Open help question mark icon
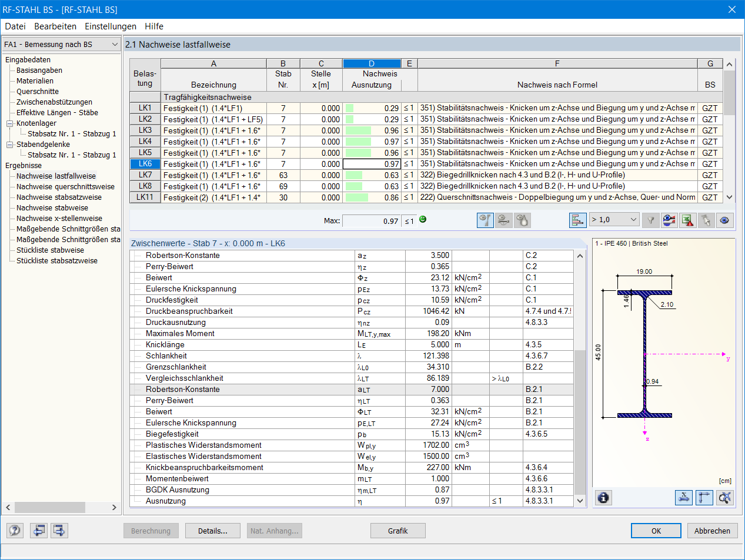745x560 pixels. [15, 531]
